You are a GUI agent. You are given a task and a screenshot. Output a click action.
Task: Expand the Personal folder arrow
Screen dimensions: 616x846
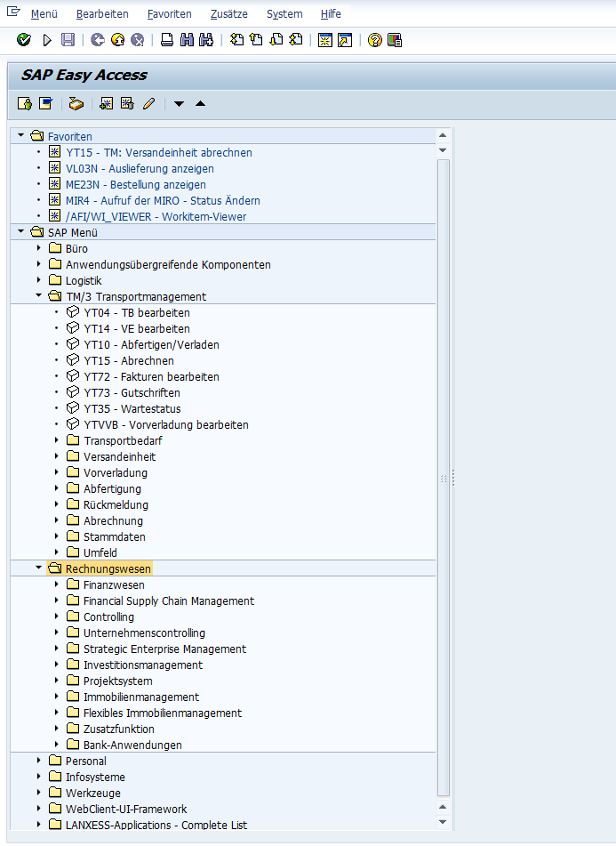(x=38, y=761)
